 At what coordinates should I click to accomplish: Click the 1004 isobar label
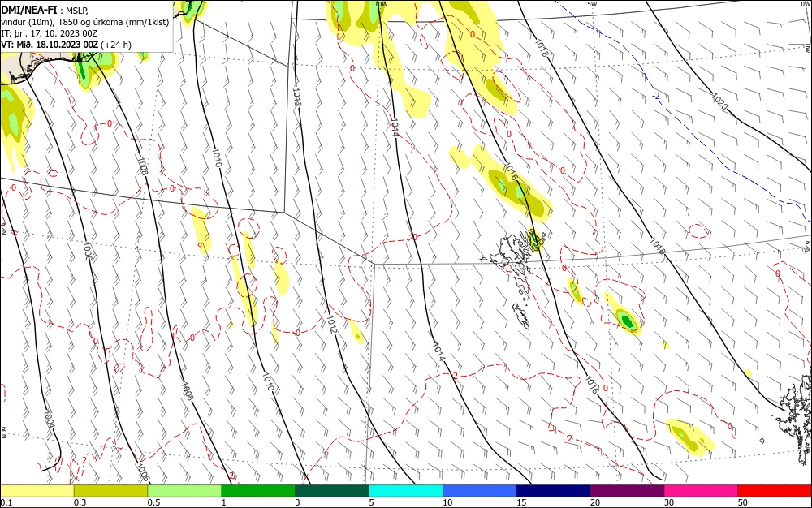coord(50,419)
